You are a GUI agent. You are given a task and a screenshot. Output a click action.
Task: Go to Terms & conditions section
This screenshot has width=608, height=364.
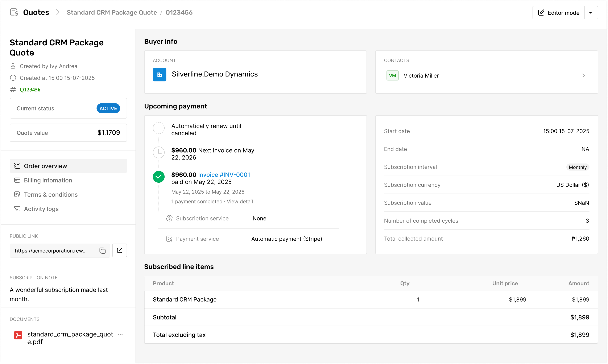coord(51,195)
